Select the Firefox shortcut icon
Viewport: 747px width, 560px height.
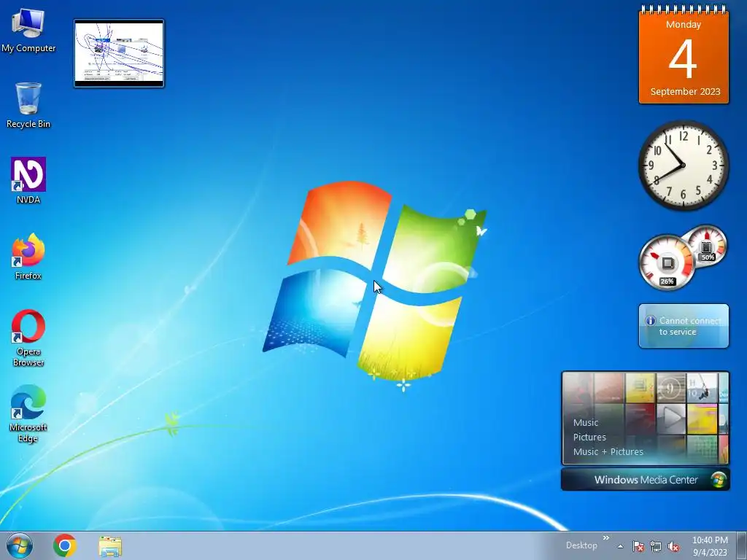pyautogui.click(x=28, y=256)
